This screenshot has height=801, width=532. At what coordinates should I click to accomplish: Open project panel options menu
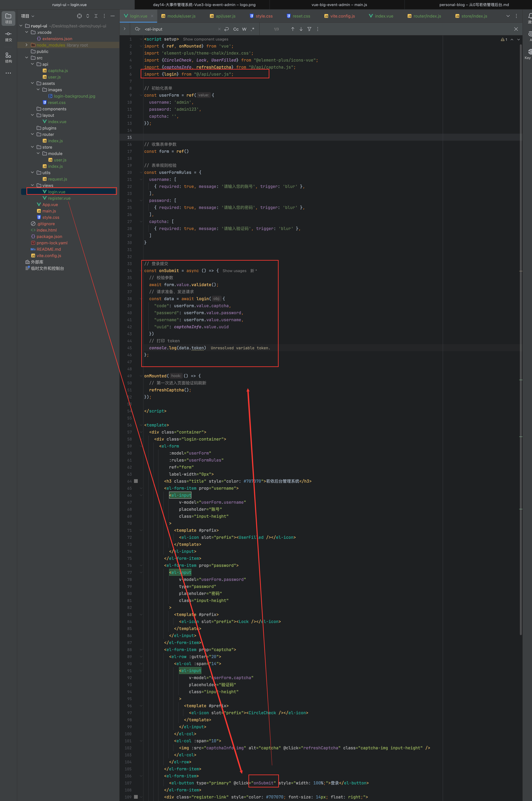pyautogui.click(x=104, y=16)
